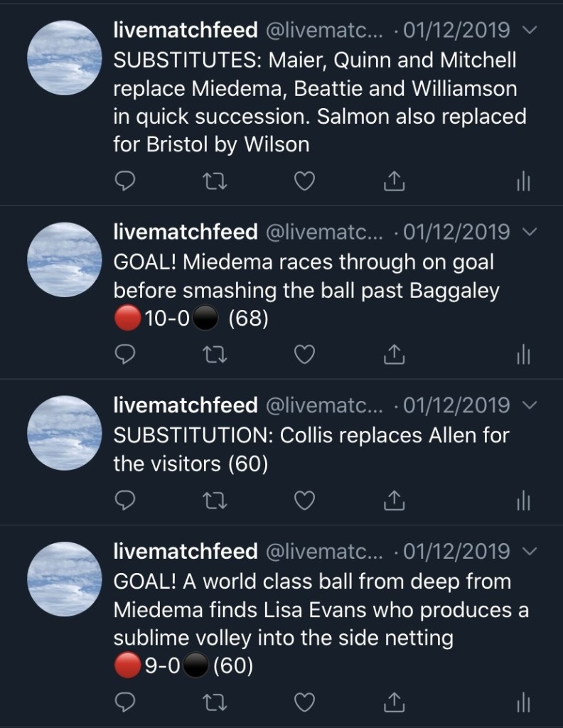Image resolution: width=563 pixels, height=728 pixels.
Task: View analytics for the 9-0 goal tweet
Action: click(x=523, y=702)
